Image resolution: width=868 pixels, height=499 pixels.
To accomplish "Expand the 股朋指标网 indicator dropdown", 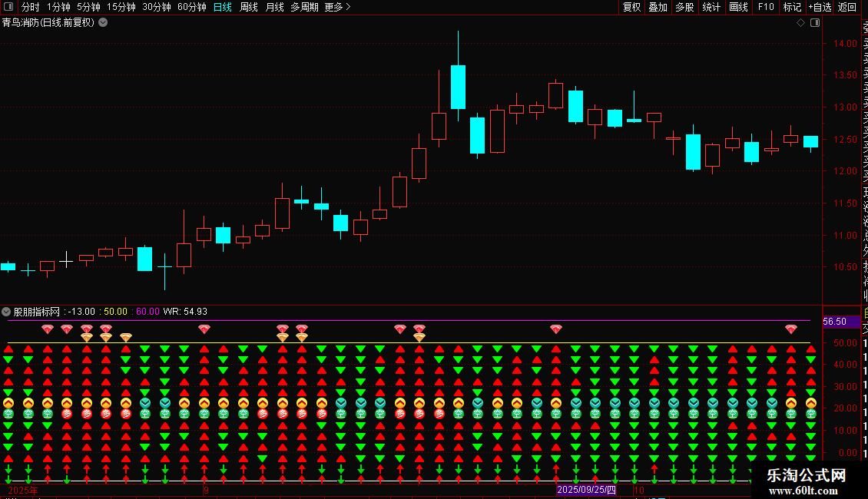I will [6, 312].
